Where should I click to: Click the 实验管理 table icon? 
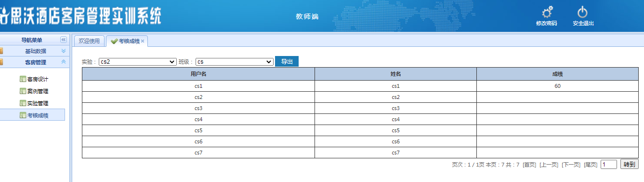click(23, 103)
